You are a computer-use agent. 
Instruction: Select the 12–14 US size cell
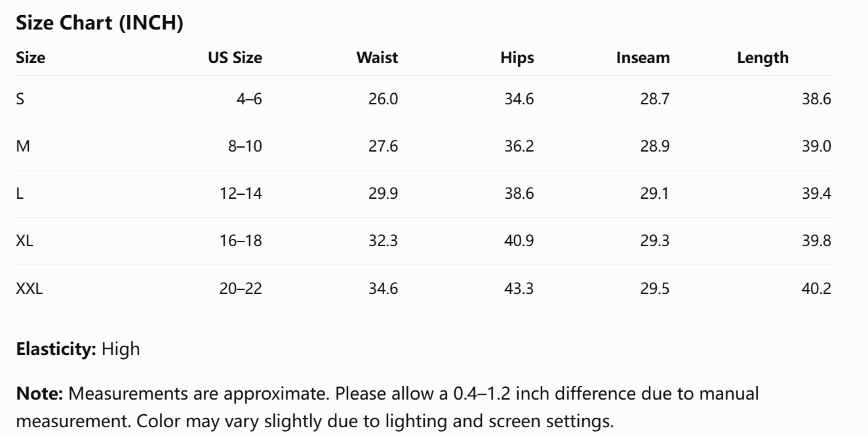point(241,194)
